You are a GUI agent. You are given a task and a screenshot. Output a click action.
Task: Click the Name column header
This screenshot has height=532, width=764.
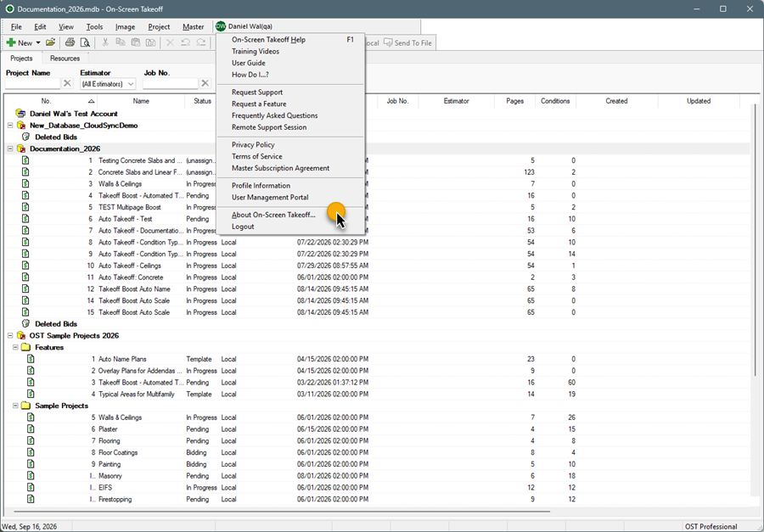[x=141, y=101]
